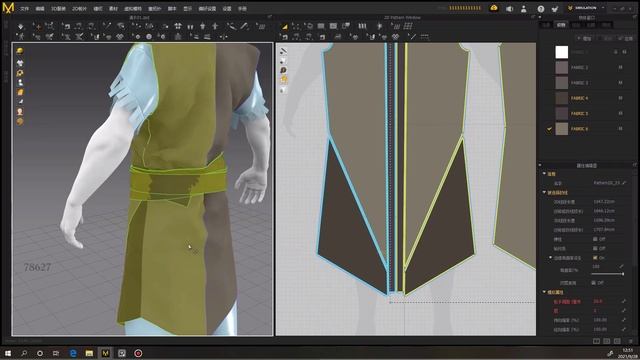640x360 pixels.
Task: Open the announcements speaker icon in title bar
Action: (509, 9)
